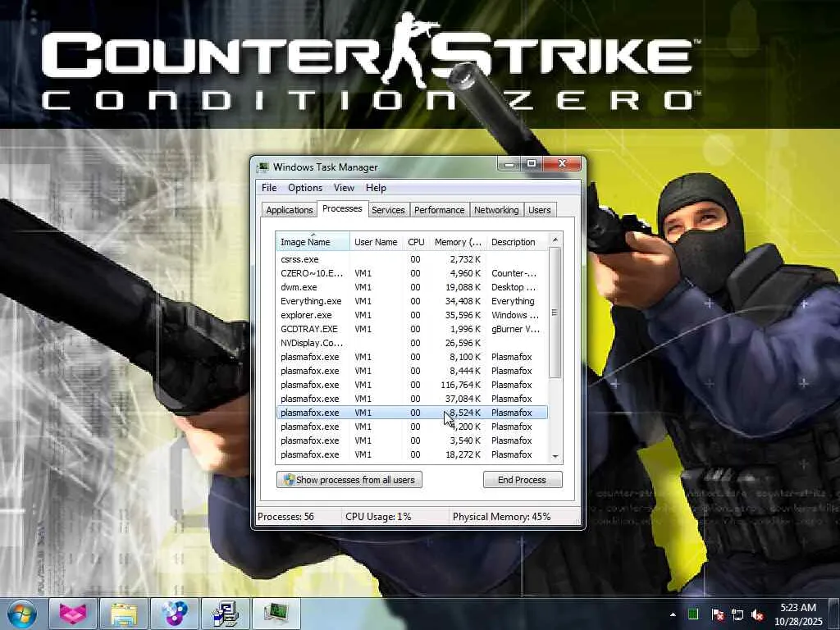Sort by Memory column header
This screenshot has width=840, height=630.
pos(458,242)
